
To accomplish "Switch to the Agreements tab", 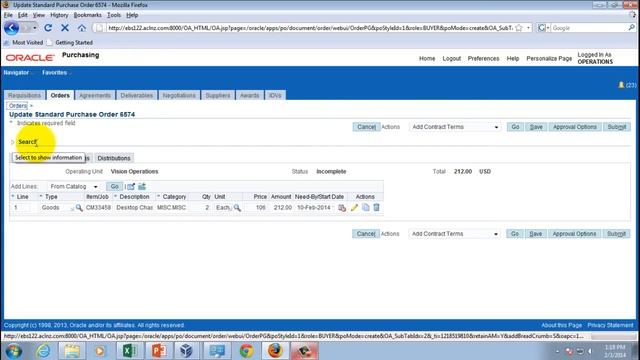I will point(95,95).
